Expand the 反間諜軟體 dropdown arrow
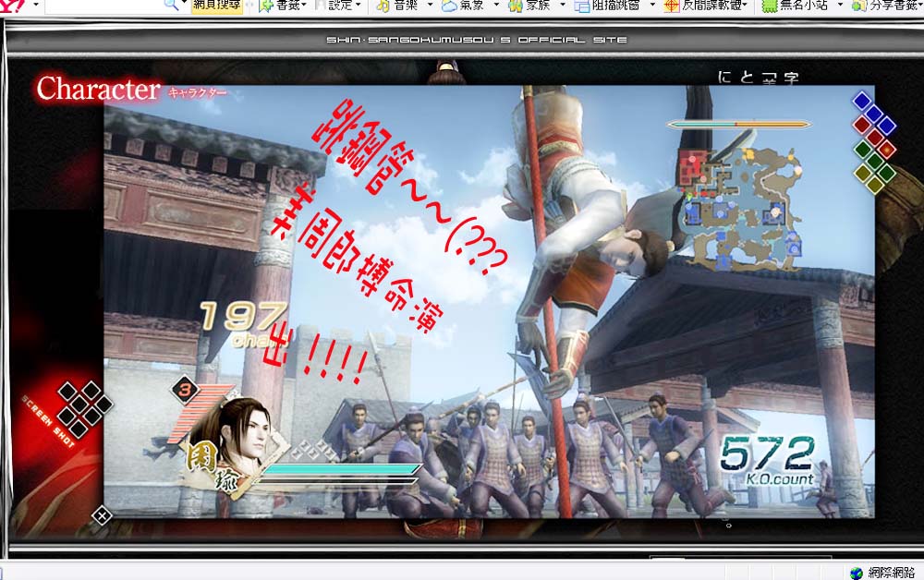Viewport: 924px width, 580px height. point(746,5)
